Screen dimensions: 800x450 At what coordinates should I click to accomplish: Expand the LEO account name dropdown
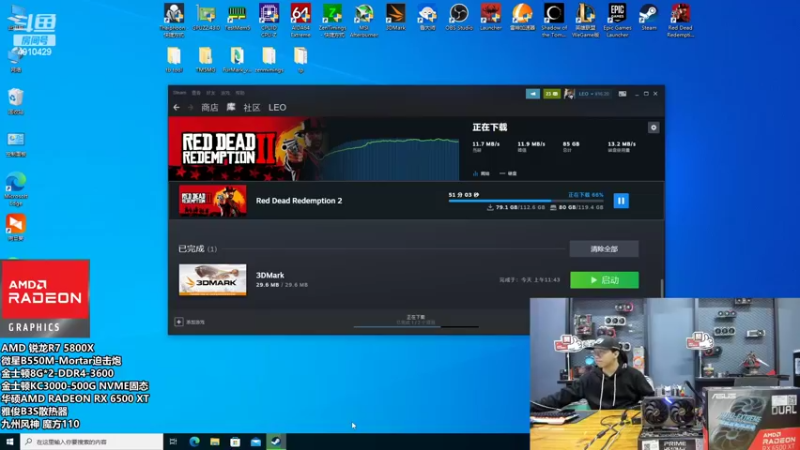(594, 94)
